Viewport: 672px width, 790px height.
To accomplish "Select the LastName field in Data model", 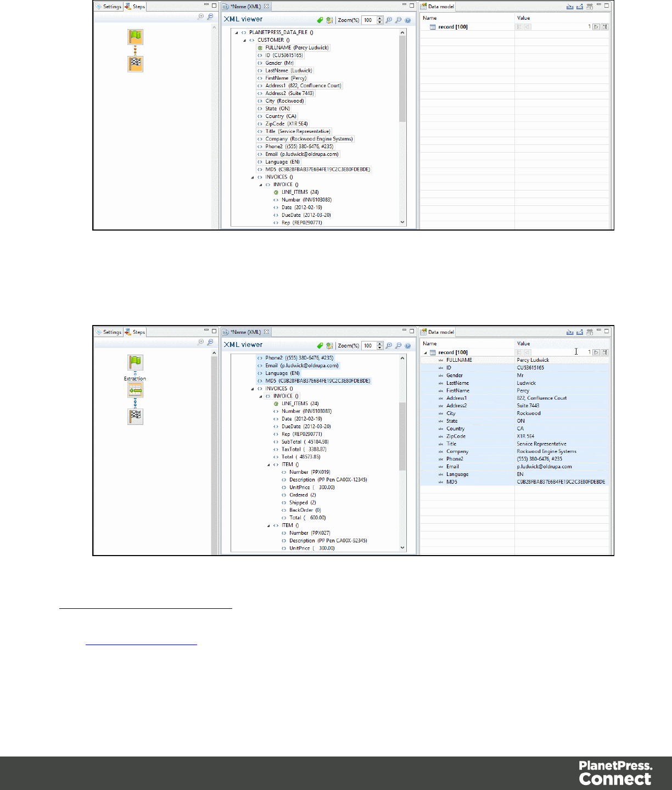I will click(457, 383).
